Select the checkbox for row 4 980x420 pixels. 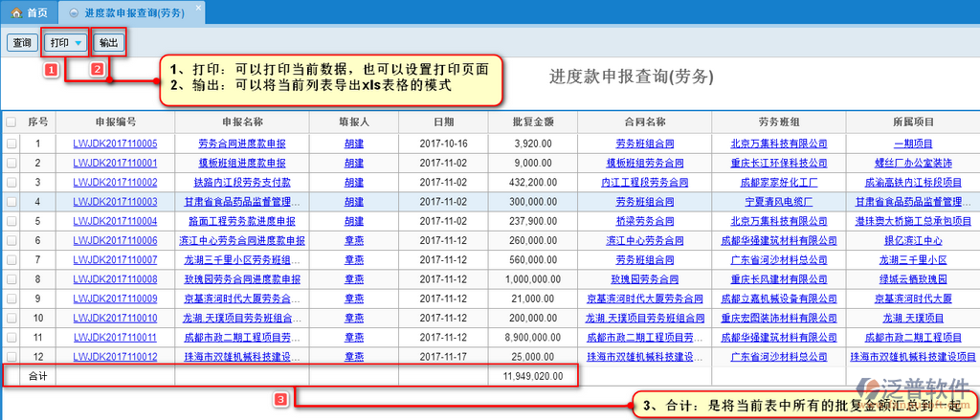[11, 202]
